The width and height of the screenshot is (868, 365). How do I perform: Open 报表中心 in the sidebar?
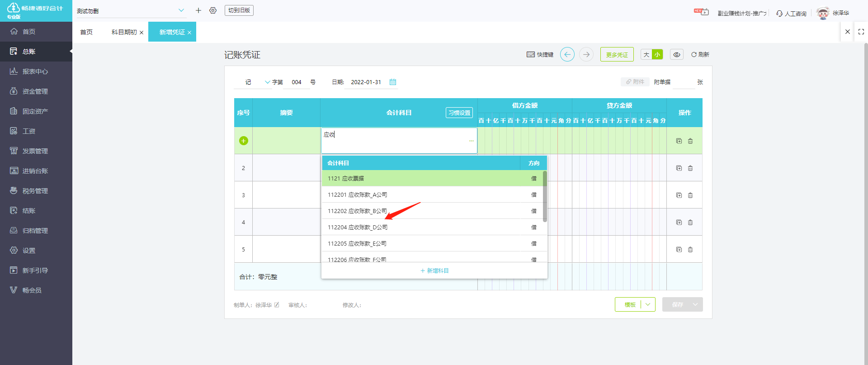pos(36,71)
